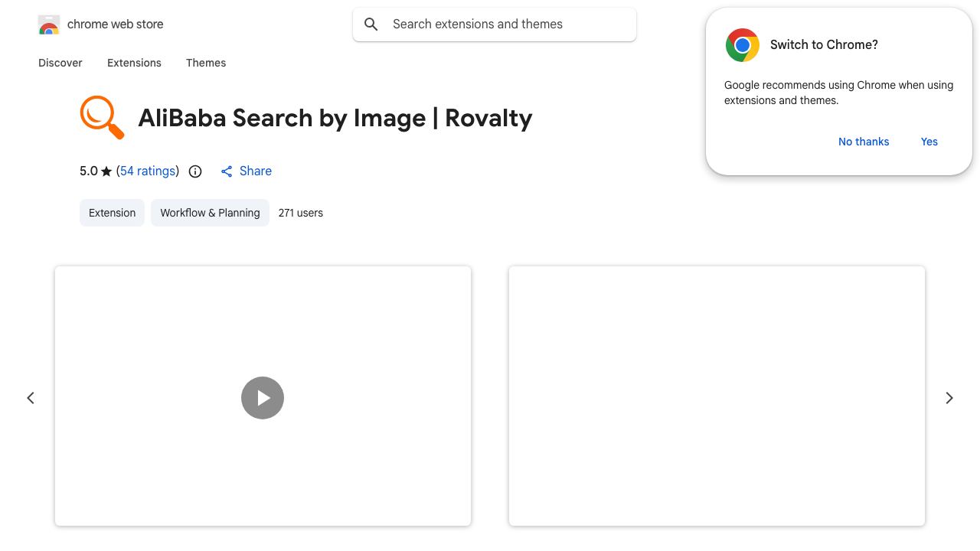Go to previous screenshot with left arrow
Screen dimensions: 980x551
pyautogui.click(x=31, y=398)
